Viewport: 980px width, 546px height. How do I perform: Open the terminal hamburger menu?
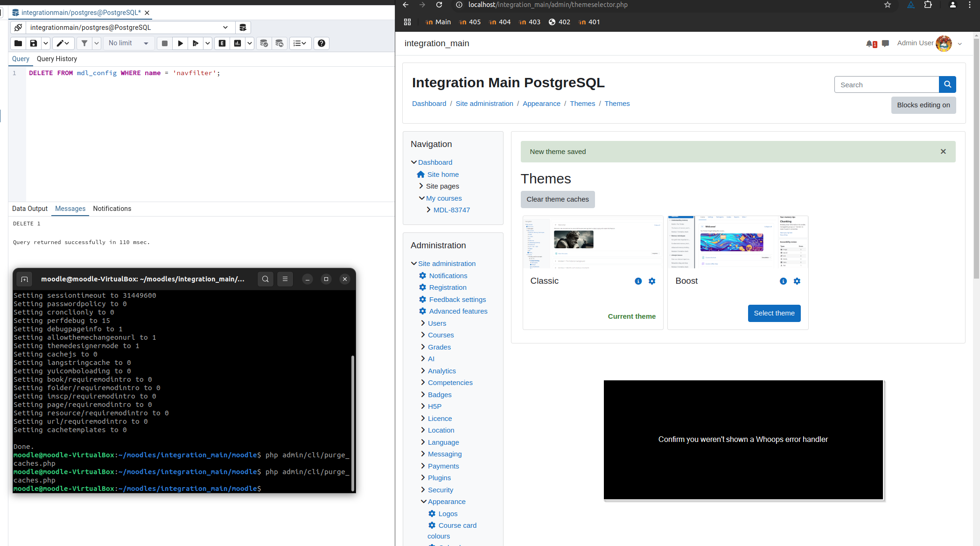(285, 279)
